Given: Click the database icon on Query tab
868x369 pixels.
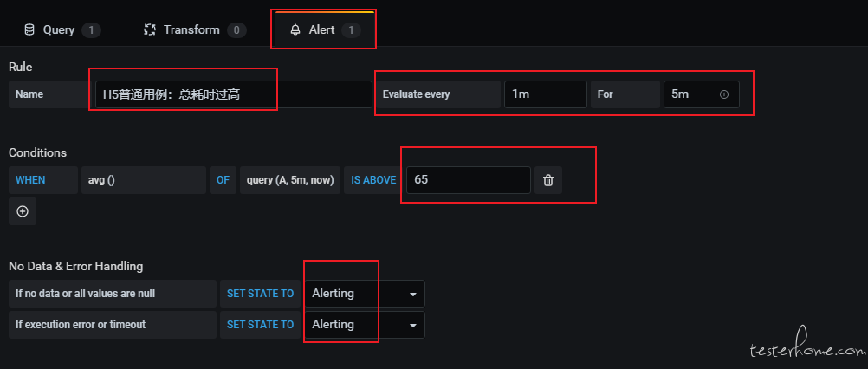Looking at the screenshot, I should coord(29,29).
